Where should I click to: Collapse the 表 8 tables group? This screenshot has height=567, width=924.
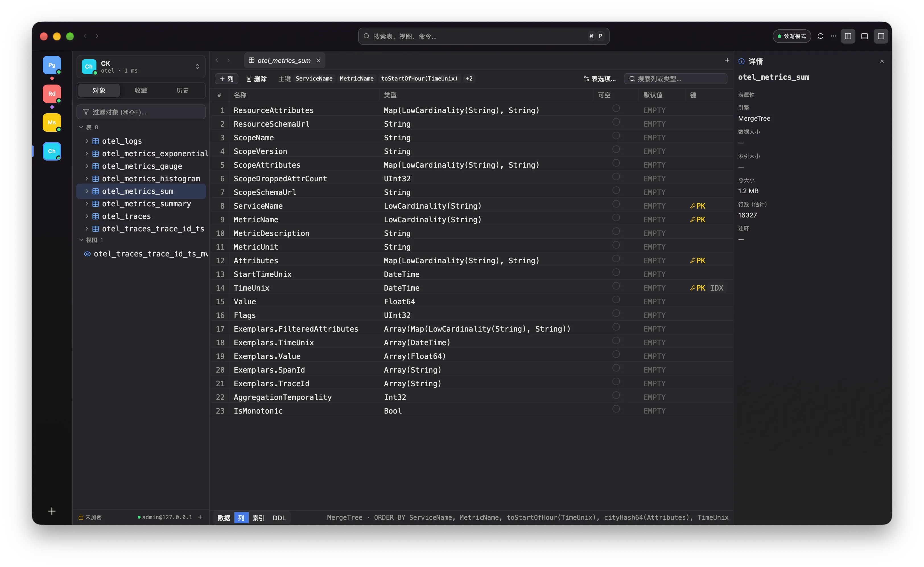click(x=81, y=127)
